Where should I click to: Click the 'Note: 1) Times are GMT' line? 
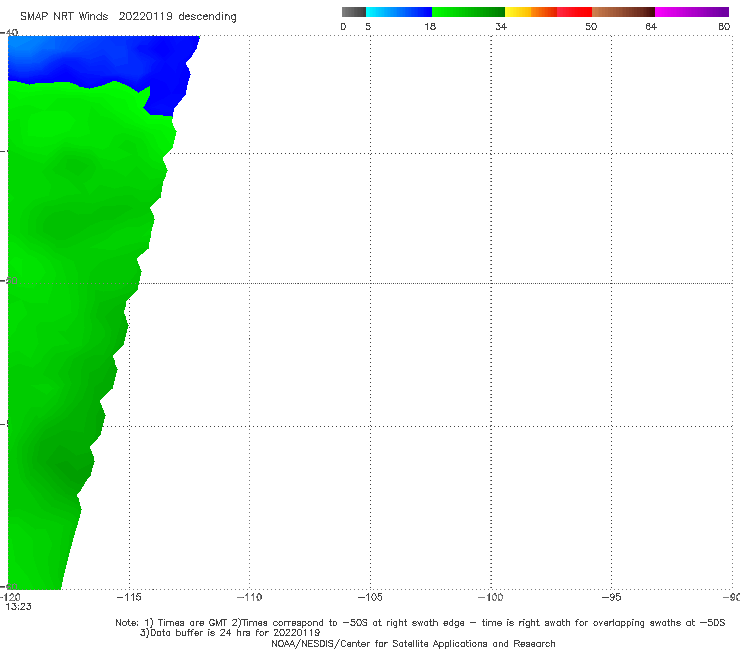pyautogui.click(x=420, y=623)
